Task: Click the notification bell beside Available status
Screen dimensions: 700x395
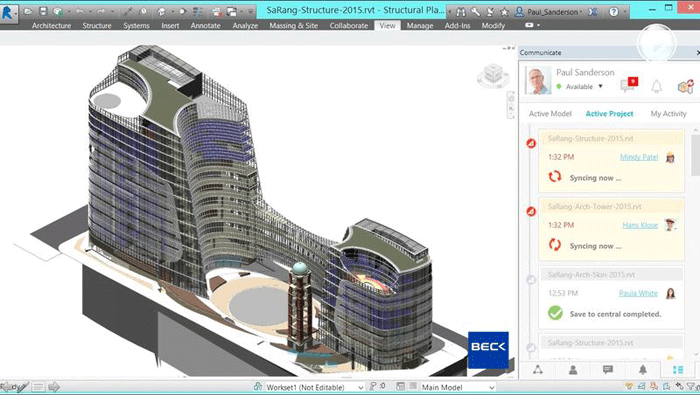Action: (x=656, y=86)
